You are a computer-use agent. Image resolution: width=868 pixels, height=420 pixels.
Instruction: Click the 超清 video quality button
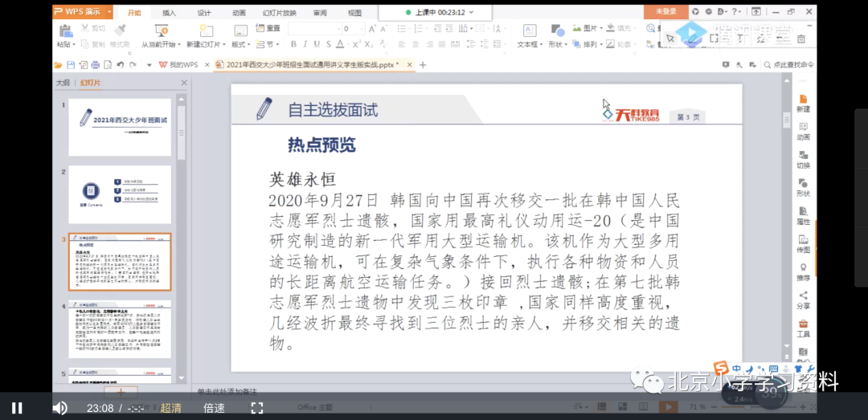tap(171, 409)
